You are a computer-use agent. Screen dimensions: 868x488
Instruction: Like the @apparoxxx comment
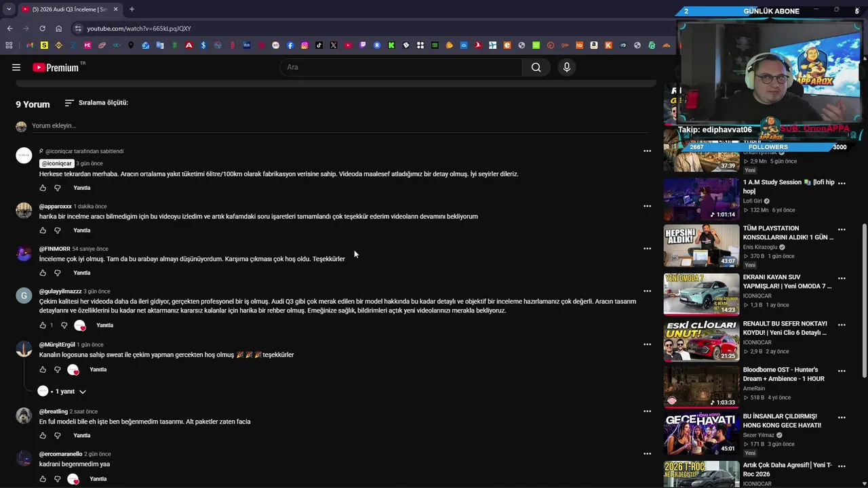pyautogui.click(x=43, y=230)
